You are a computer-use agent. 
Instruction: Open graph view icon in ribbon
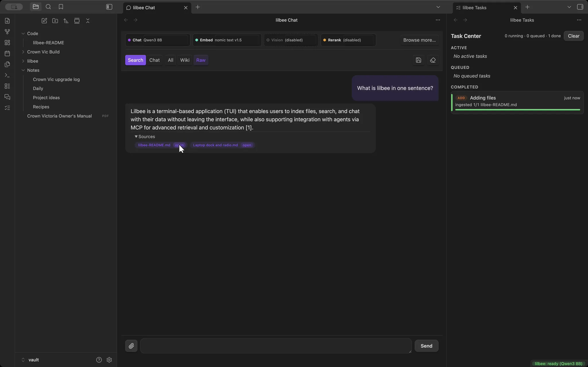tap(7, 32)
